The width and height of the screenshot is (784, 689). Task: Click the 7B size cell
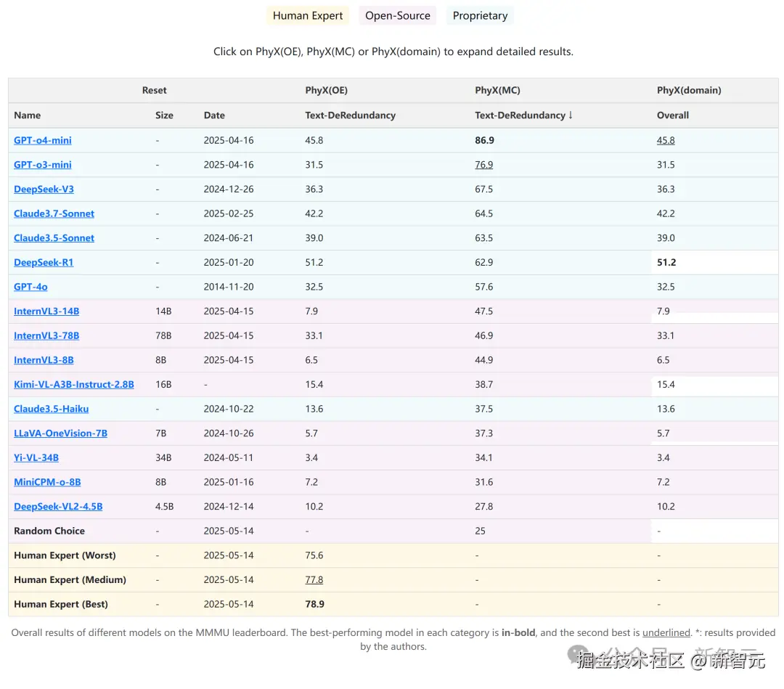161,433
